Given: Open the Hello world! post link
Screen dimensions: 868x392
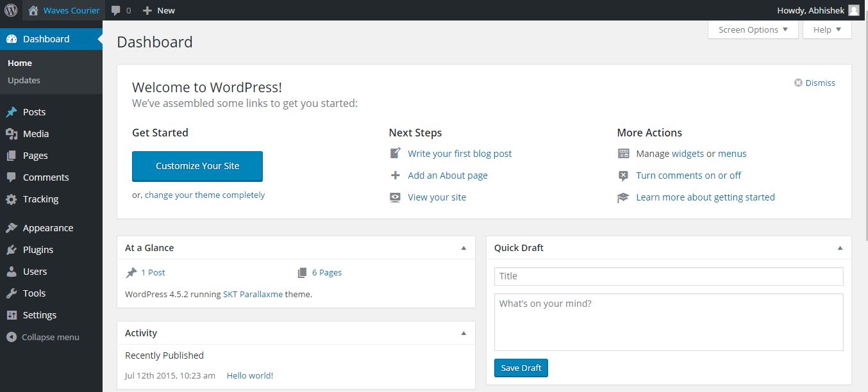Looking at the screenshot, I should [x=250, y=376].
